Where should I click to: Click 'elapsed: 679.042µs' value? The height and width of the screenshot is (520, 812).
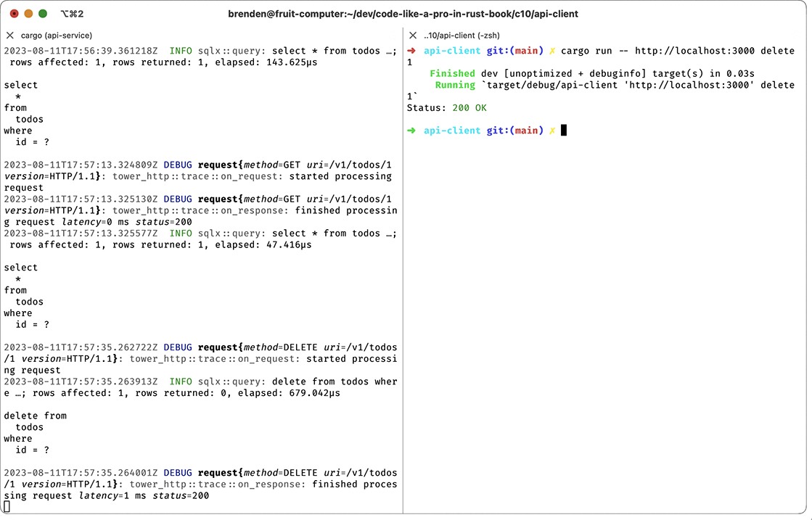pos(289,392)
